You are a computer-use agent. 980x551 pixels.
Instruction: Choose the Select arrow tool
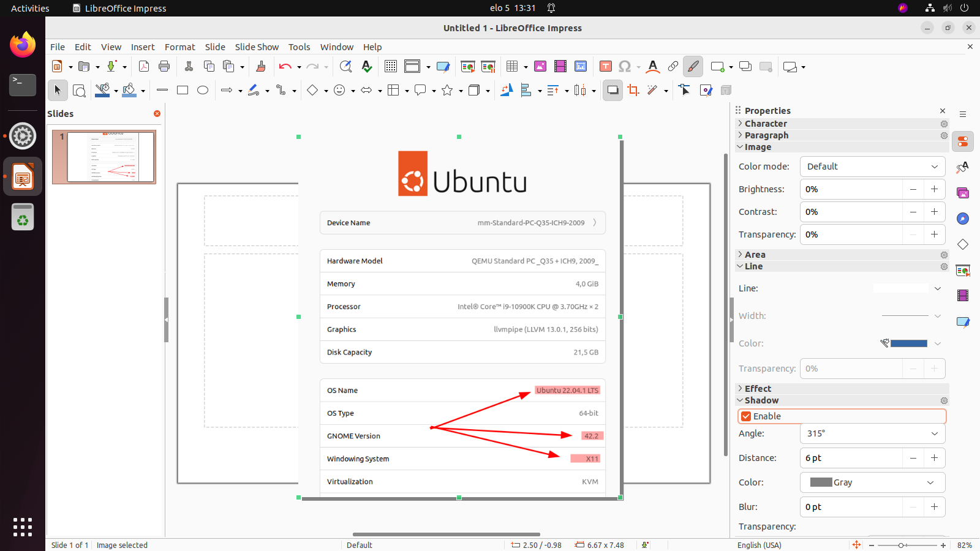click(58, 91)
